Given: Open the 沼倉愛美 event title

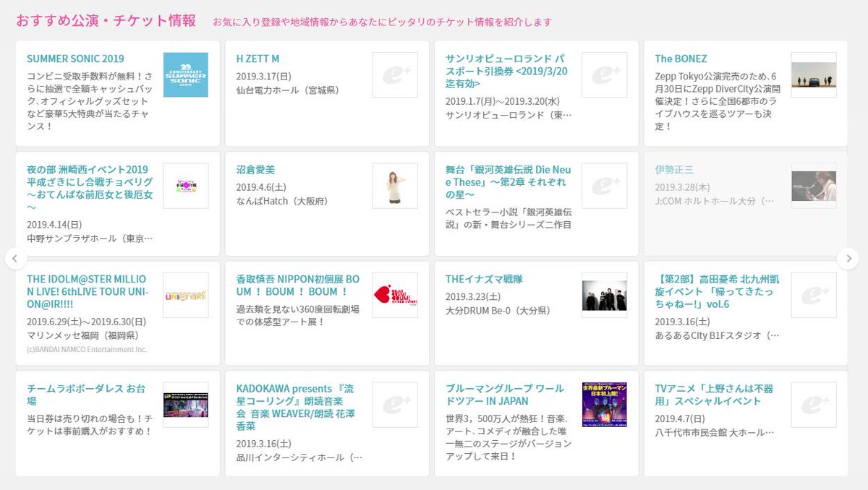Looking at the screenshot, I should click(256, 169).
